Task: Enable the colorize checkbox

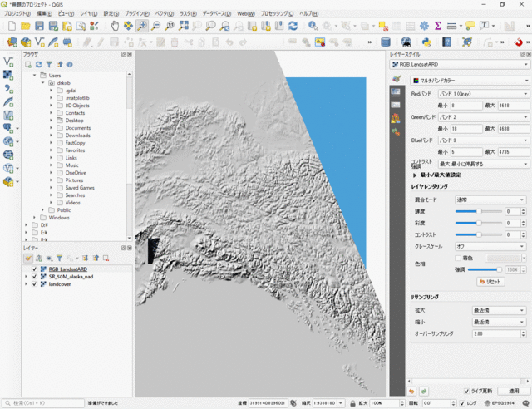Action: [x=458, y=258]
